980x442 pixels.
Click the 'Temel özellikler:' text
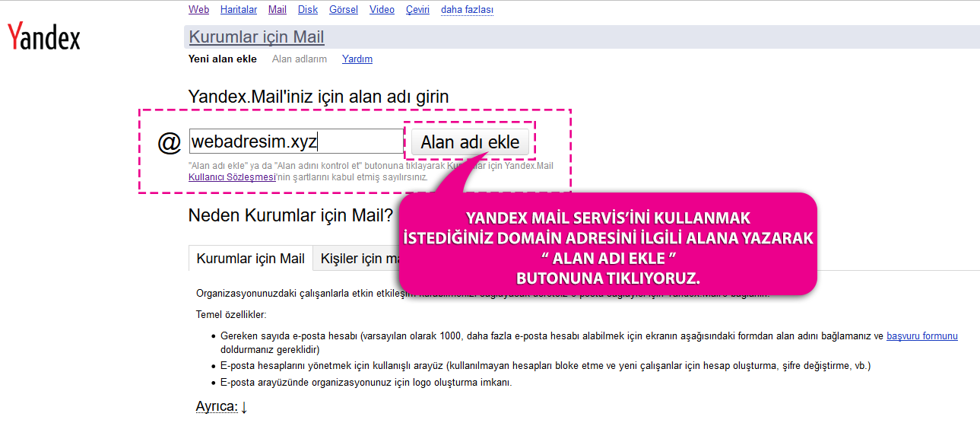(x=231, y=314)
